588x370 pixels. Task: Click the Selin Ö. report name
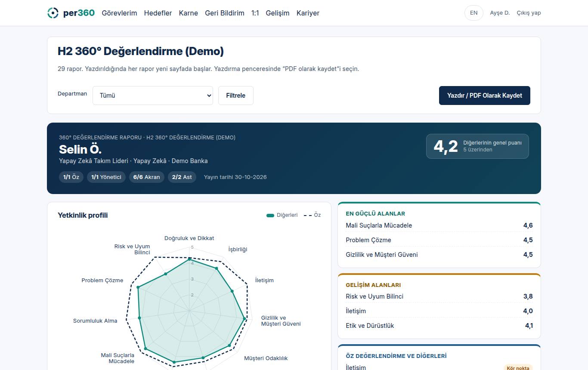80,149
